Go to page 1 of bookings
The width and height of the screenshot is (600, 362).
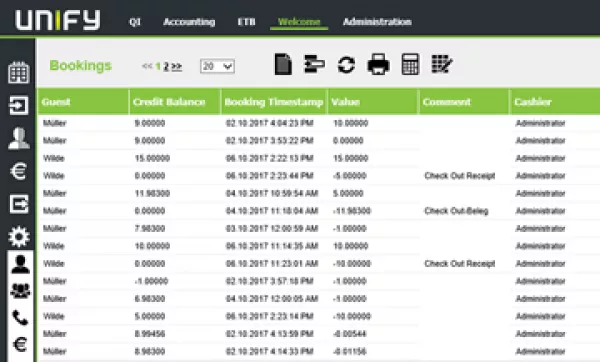point(158,66)
